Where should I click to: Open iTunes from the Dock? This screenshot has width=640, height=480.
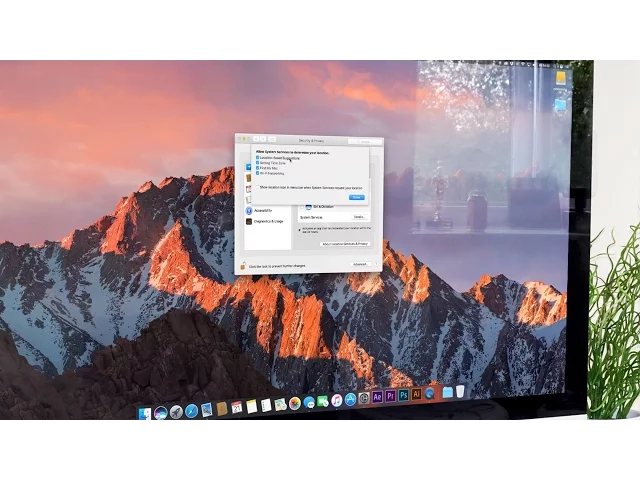click(x=337, y=400)
